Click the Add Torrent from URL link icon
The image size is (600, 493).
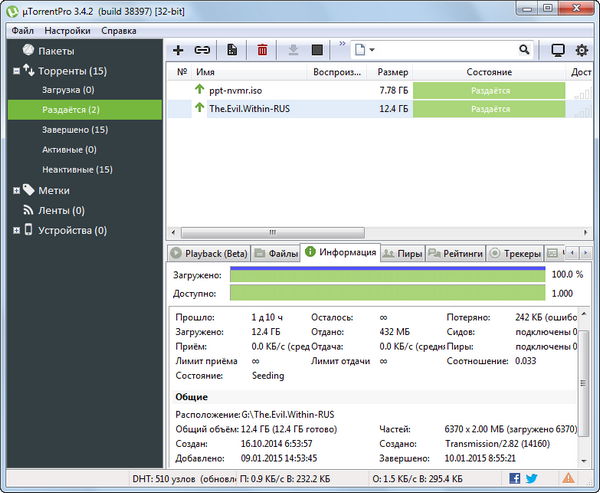point(202,49)
